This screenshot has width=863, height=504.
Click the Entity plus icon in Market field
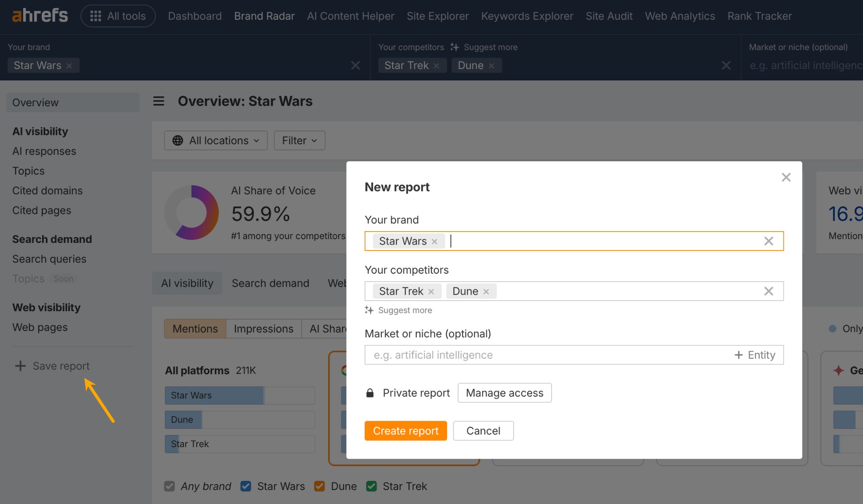tap(740, 355)
